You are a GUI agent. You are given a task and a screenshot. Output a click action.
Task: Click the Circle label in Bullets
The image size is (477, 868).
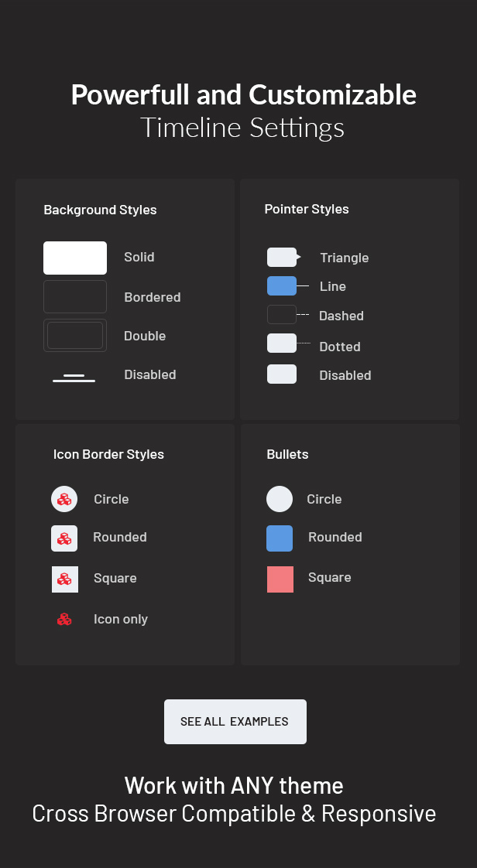pos(324,499)
